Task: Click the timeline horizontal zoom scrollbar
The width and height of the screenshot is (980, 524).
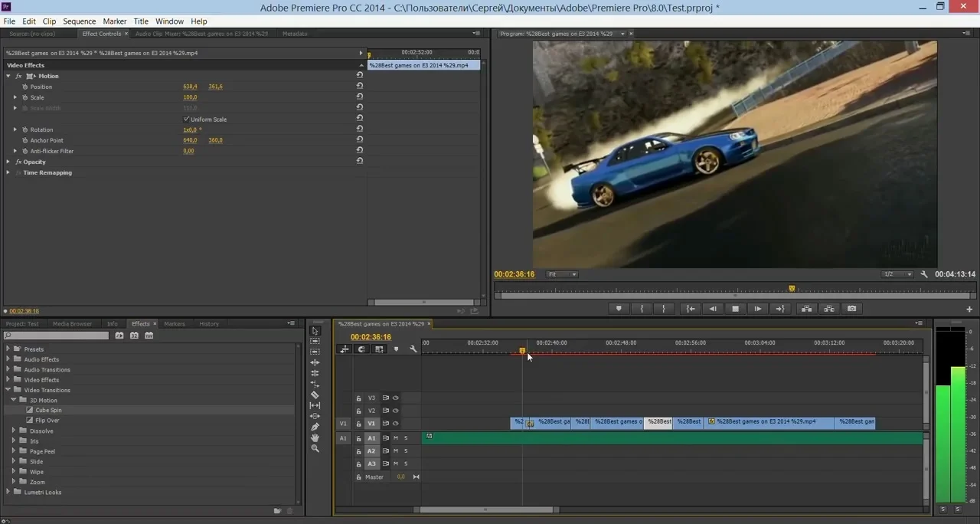Action: [x=486, y=509]
